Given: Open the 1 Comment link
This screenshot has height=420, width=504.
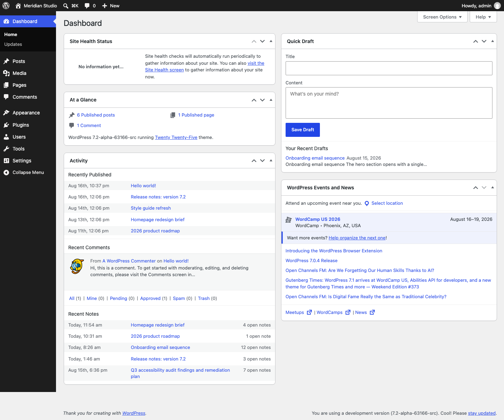Looking at the screenshot, I should point(89,126).
